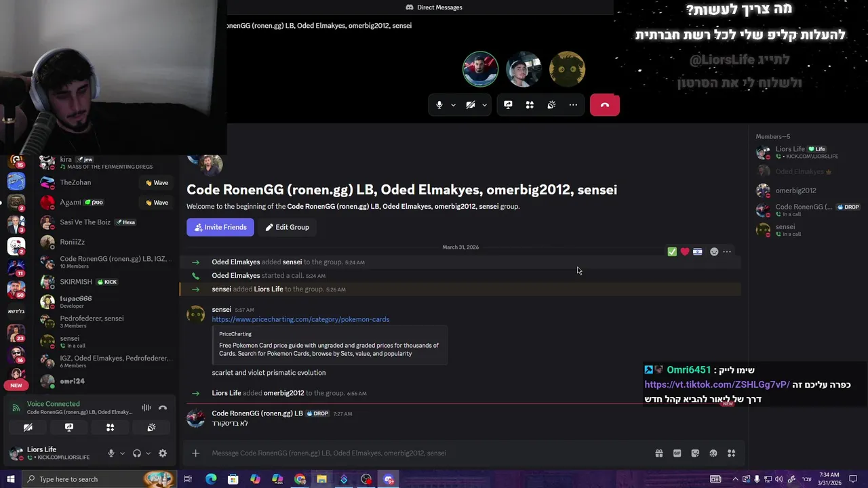Screen dimensions: 868x488
Task: Open camera options arrow in call bar
Action: (484, 105)
